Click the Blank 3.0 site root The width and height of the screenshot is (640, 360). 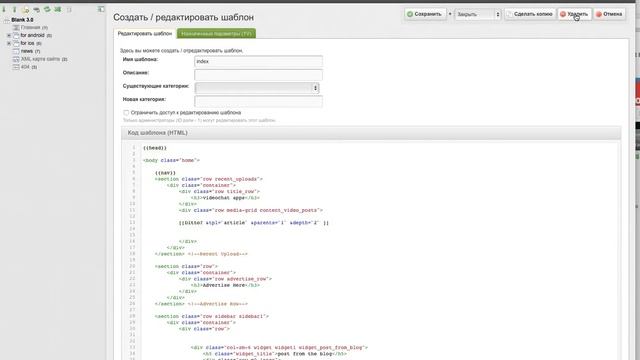tap(22, 20)
